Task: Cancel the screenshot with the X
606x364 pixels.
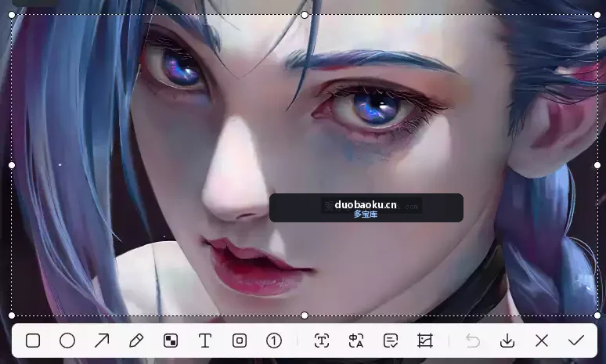Action: click(542, 341)
